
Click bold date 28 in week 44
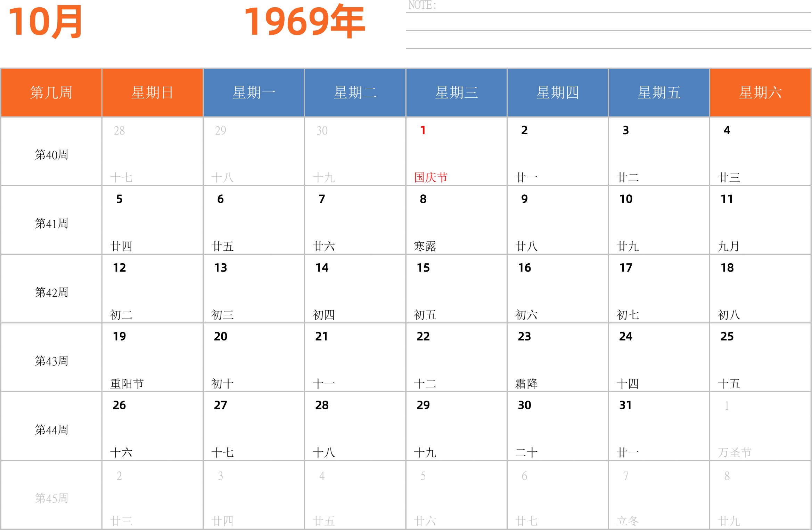click(x=322, y=405)
